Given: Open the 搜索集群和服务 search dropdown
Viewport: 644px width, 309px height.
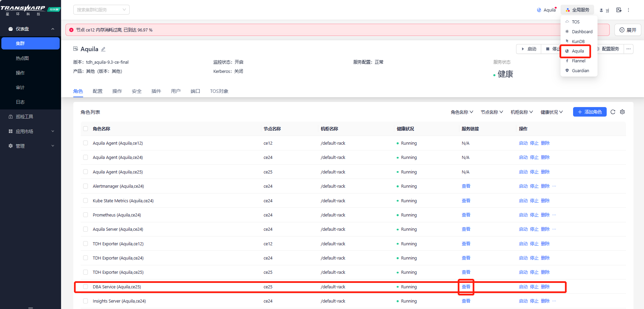Looking at the screenshot, I should (x=101, y=10).
